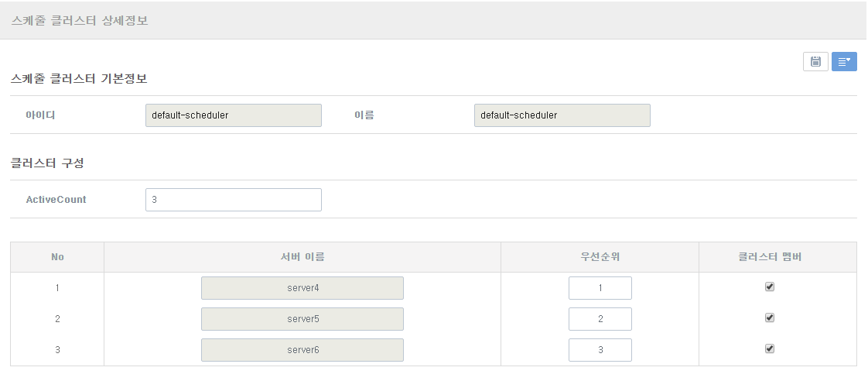Toggle cluster member checkbox for server5
Screen dimensions: 868x381
coord(769,317)
